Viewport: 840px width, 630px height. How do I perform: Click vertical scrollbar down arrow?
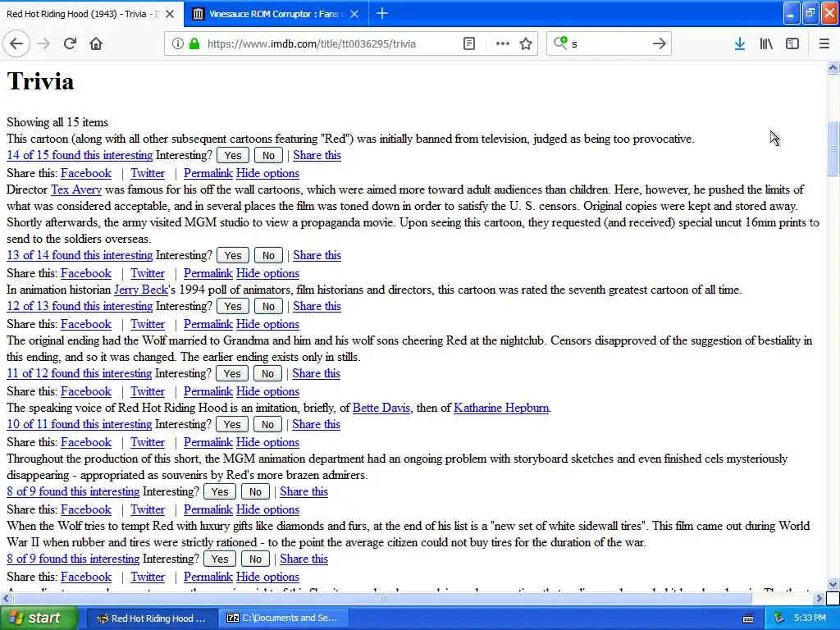click(x=833, y=584)
